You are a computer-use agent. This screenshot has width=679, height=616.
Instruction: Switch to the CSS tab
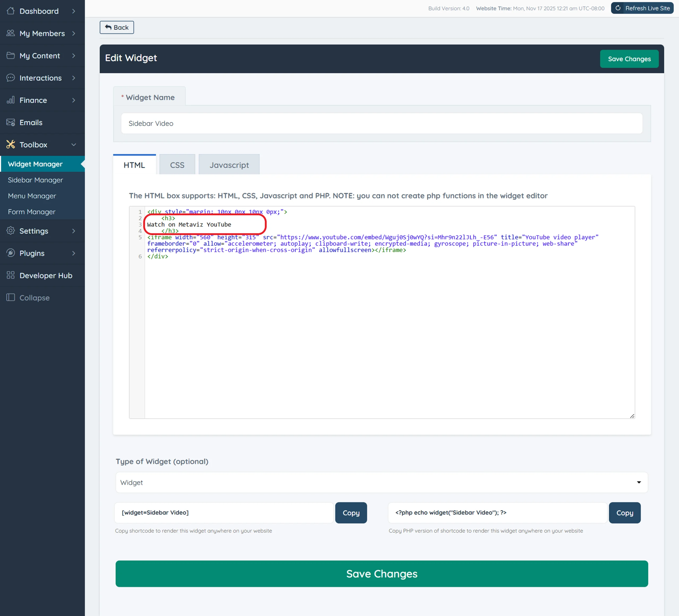177,165
